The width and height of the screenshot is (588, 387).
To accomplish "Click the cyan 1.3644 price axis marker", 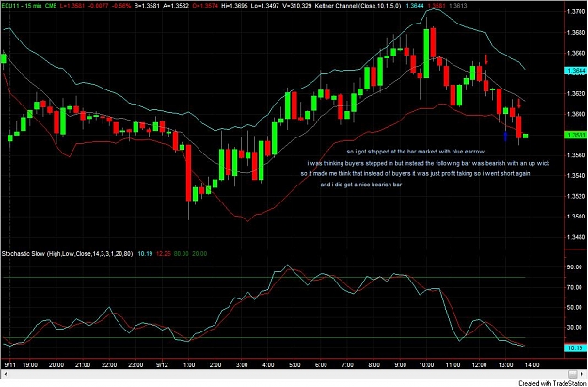I will 576,71.
